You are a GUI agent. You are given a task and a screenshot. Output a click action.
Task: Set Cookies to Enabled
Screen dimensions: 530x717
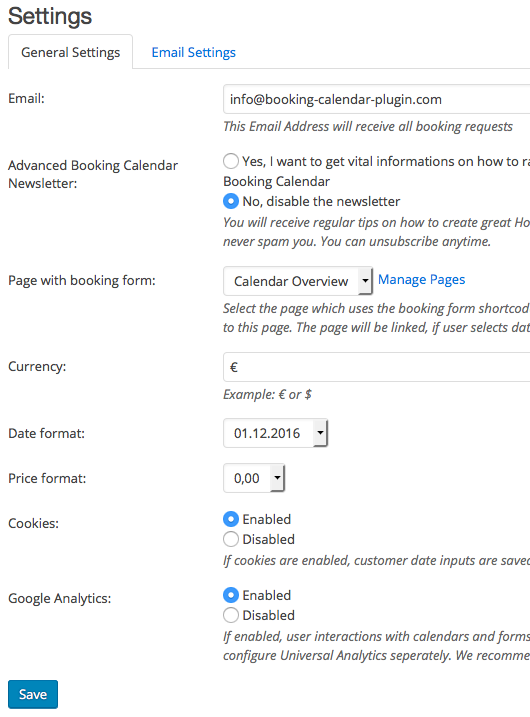pos(231,519)
